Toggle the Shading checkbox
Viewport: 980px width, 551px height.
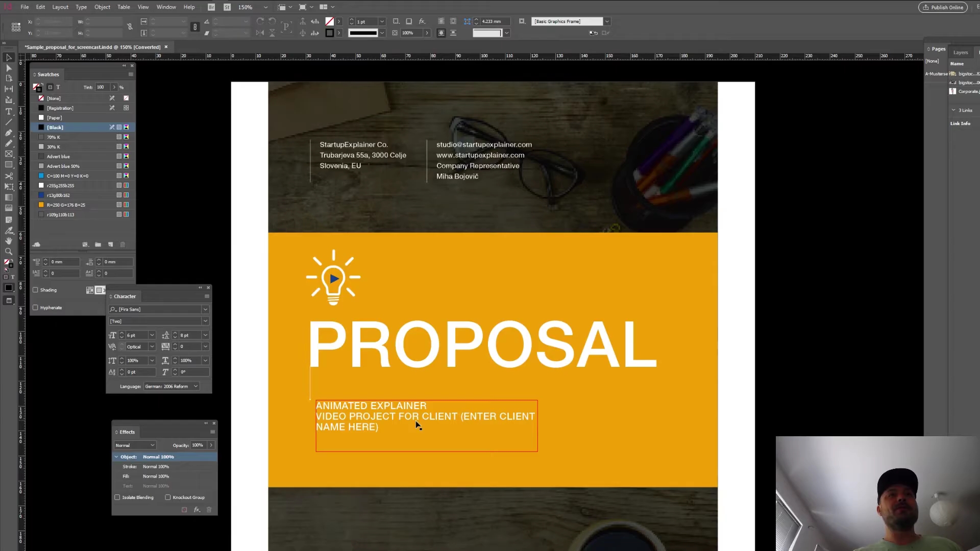point(36,290)
